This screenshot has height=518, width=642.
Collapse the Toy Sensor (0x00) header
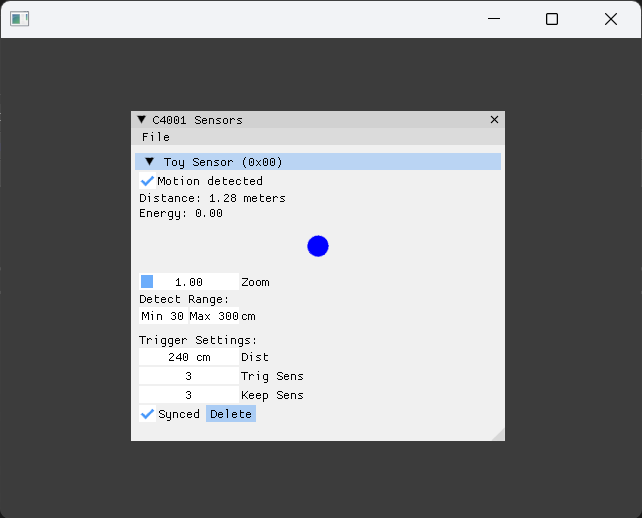tap(318, 162)
